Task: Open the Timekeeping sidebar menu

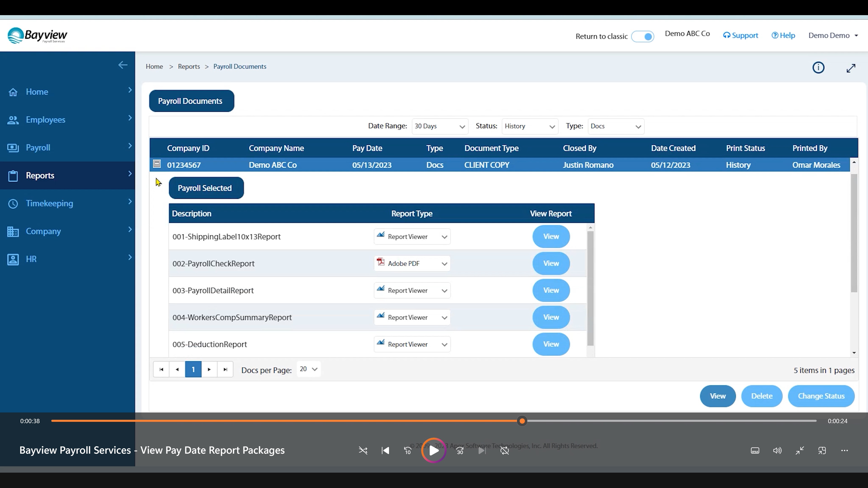Action: tap(49, 203)
